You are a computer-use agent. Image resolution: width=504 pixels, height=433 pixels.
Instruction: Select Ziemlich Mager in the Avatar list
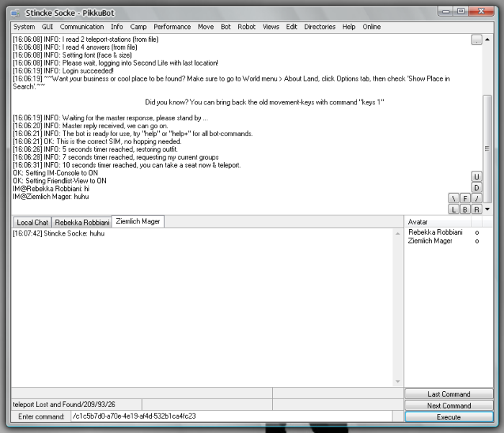[x=431, y=241]
